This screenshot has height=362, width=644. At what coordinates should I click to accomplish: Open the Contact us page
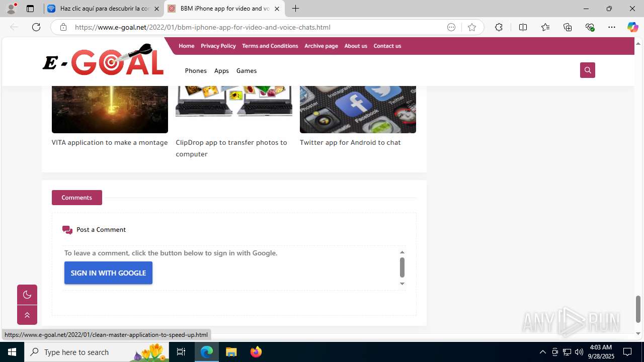[x=387, y=46]
